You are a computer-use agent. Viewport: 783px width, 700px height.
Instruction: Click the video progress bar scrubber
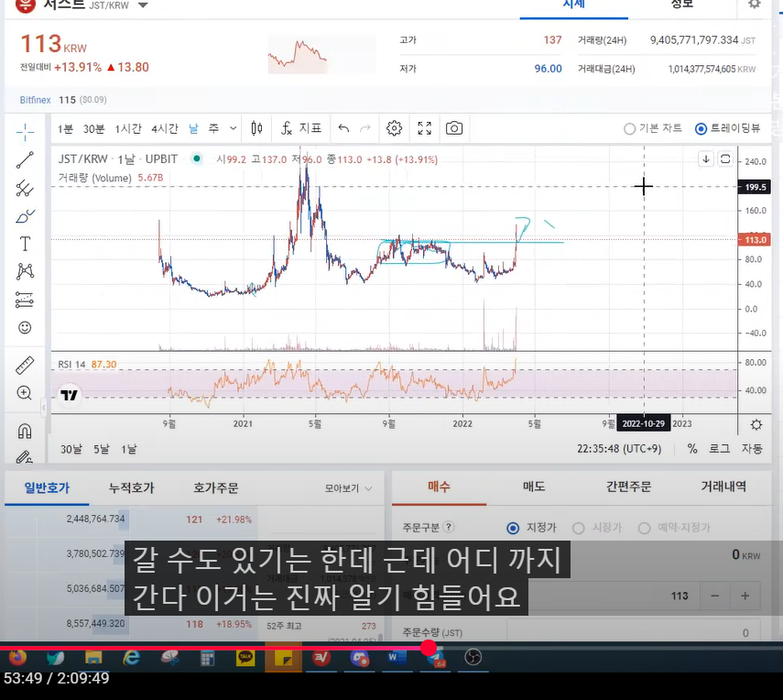click(x=429, y=648)
